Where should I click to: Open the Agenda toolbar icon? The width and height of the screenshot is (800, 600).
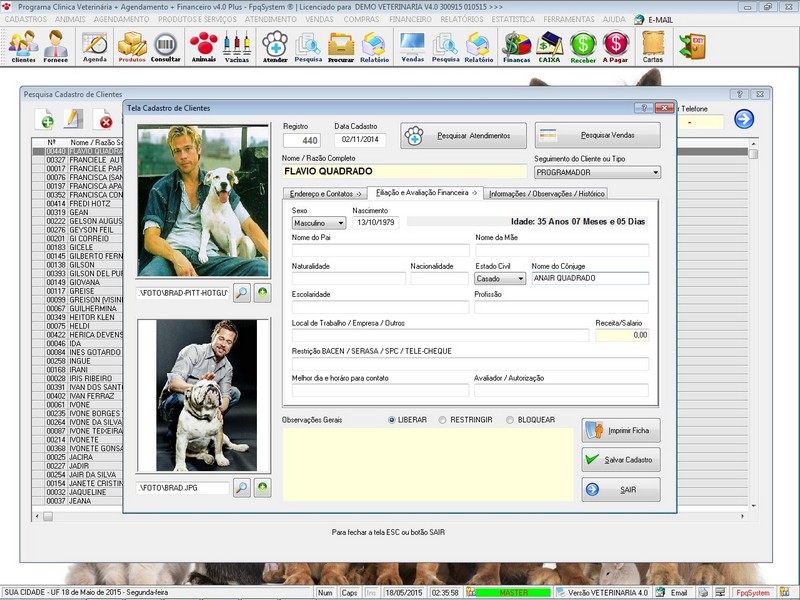pyautogui.click(x=95, y=46)
